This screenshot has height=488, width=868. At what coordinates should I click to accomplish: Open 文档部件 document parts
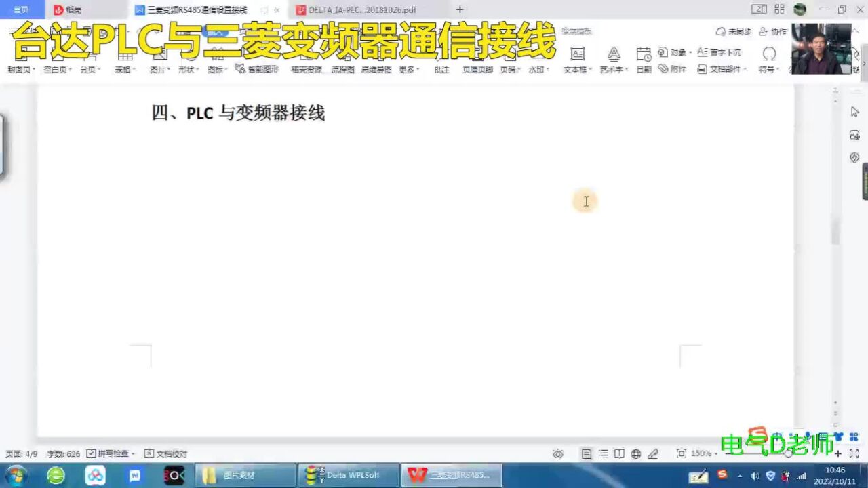pos(723,69)
